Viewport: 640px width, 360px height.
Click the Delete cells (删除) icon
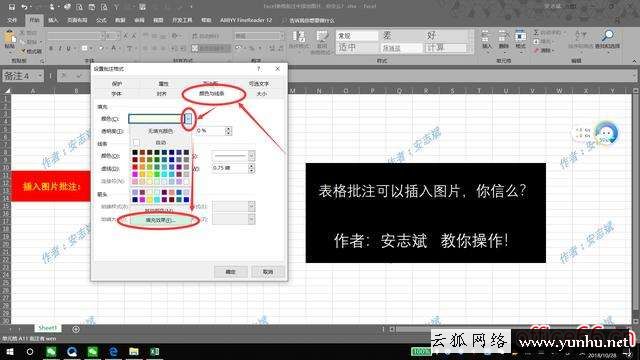click(x=503, y=40)
